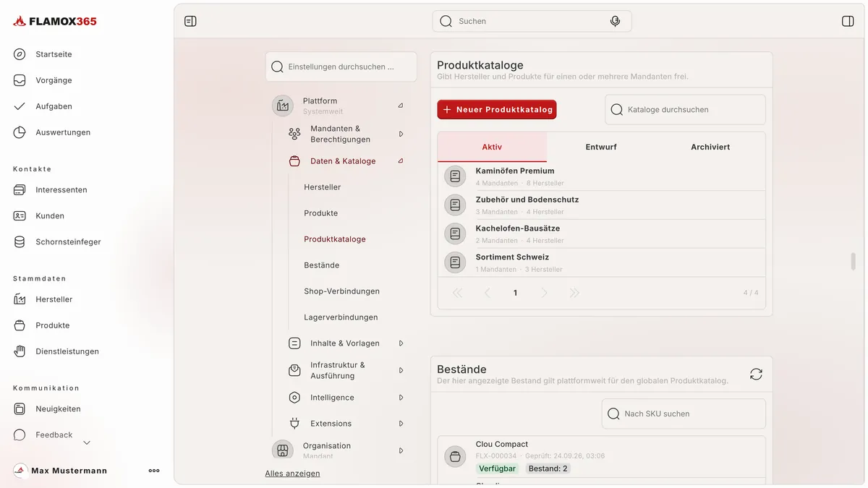Screen dimensions: 868x488
Task: Go to previous catalog page
Action: pyautogui.click(x=487, y=293)
